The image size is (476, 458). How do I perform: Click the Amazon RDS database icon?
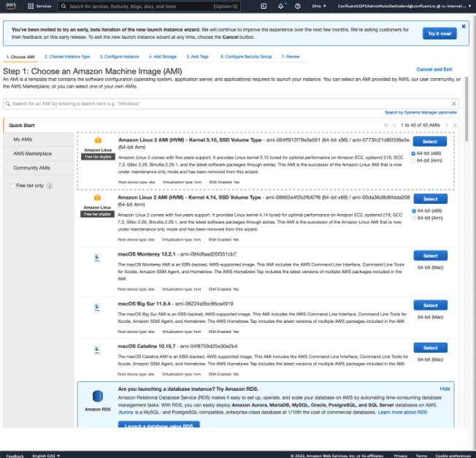coord(98,397)
